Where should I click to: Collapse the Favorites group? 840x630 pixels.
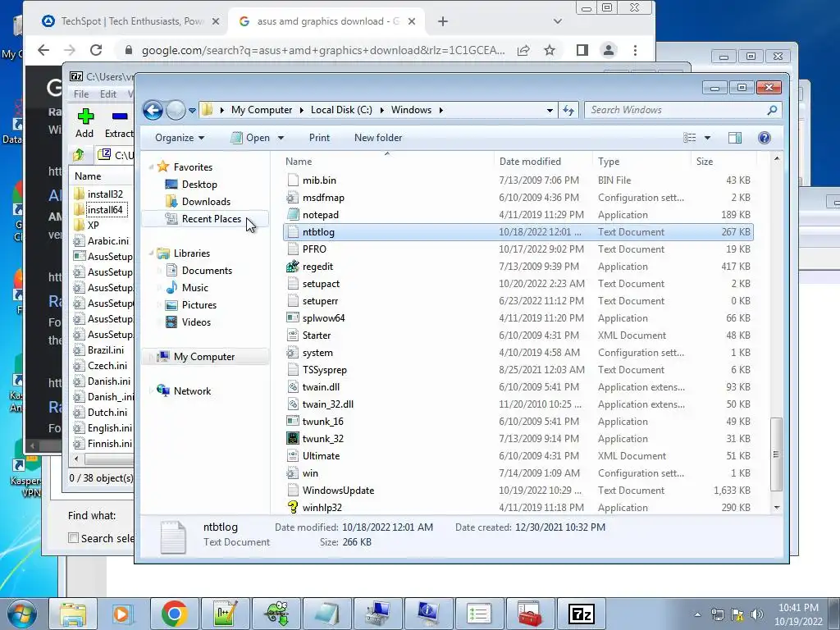click(x=151, y=167)
